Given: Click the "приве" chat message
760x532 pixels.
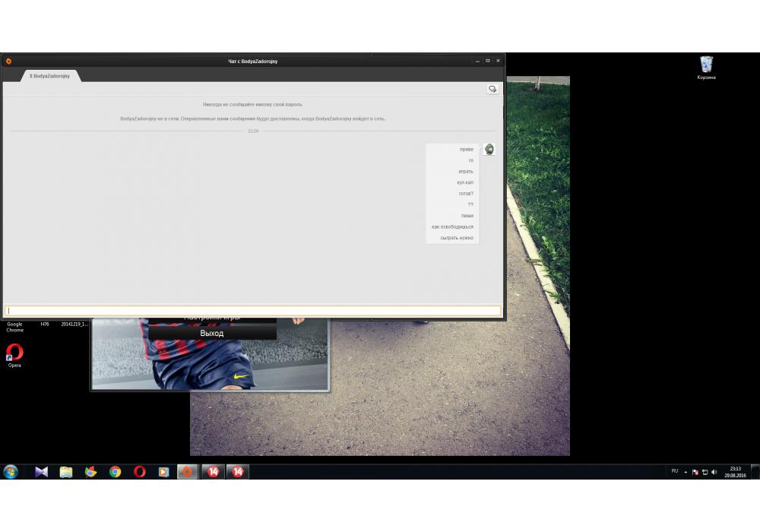Looking at the screenshot, I should click(467, 150).
